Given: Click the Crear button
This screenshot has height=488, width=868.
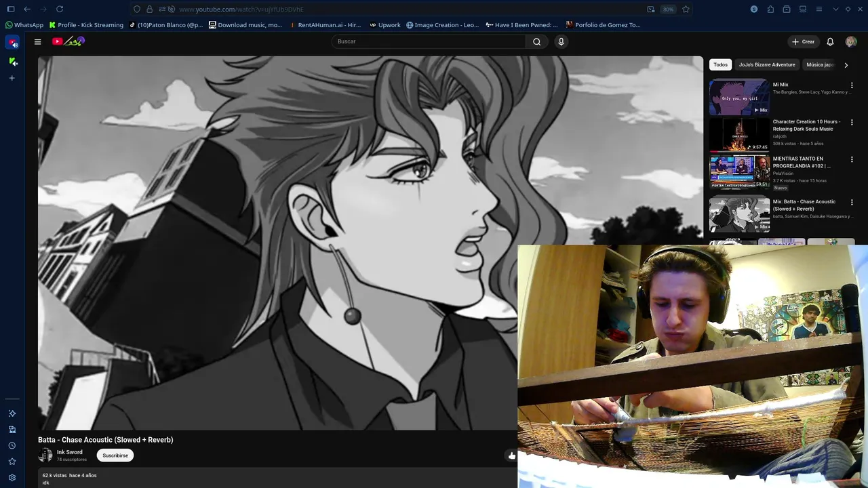Looking at the screenshot, I should 804,41.
